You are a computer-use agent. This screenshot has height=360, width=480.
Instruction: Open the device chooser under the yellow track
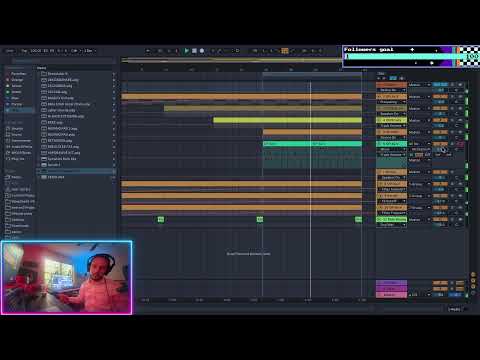392,126
